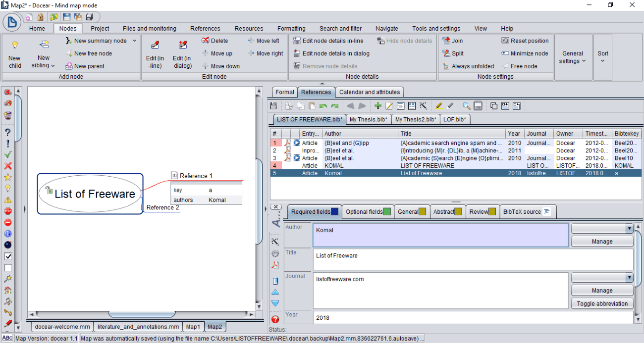Click the yellow highlighter mark entries icon

tap(439, 105)
